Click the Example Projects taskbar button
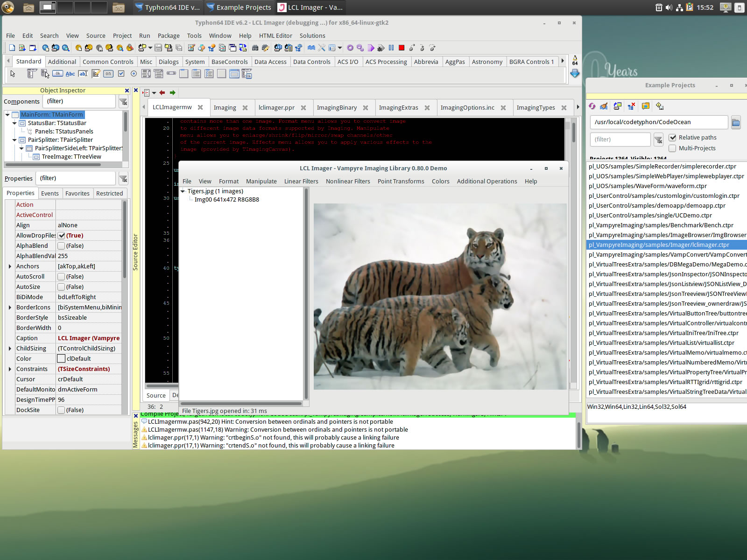This screenshot has height=560, width=747. [239, 7]
